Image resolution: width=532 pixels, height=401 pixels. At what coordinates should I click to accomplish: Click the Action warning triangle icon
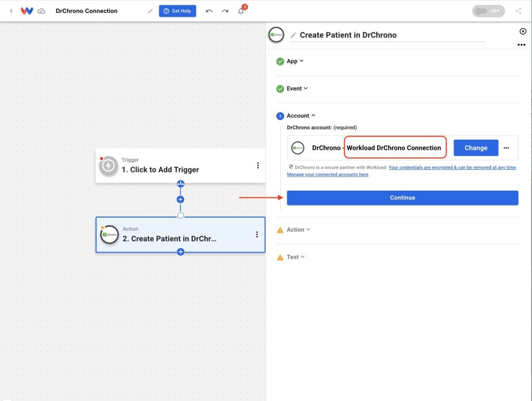point(280,230)
